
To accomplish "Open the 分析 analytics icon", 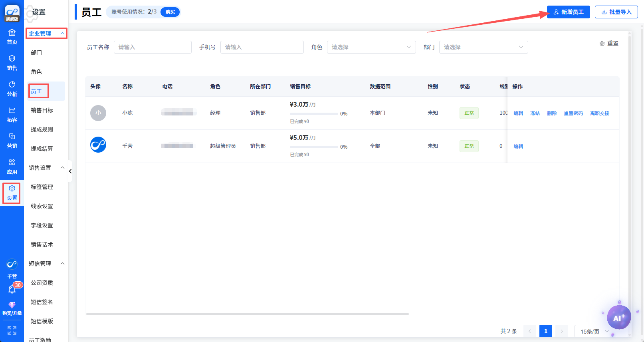I will tap(12, 89).
